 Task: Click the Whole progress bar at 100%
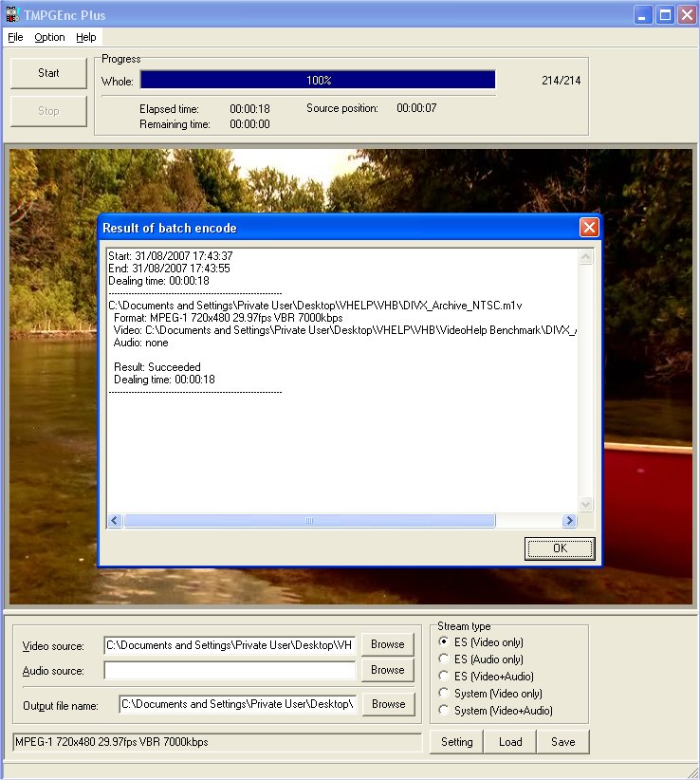tap(318, 80)
